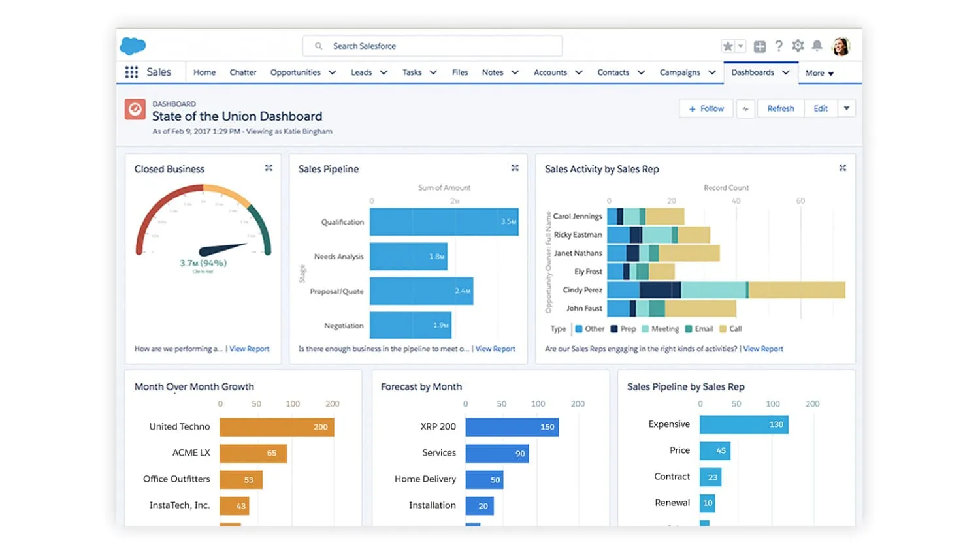This screenshot has width=980, height=551.
Task: Open View Report for Sales Pipeline
Action: click(x=495, y=349)
